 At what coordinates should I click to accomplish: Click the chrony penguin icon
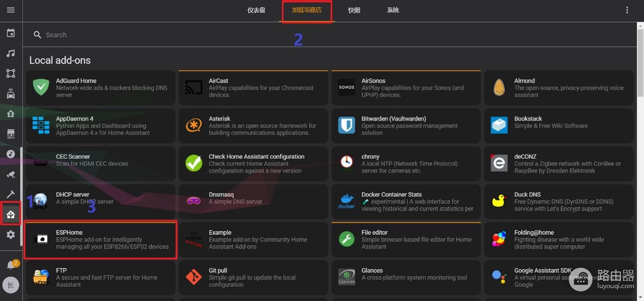(347, 163)
